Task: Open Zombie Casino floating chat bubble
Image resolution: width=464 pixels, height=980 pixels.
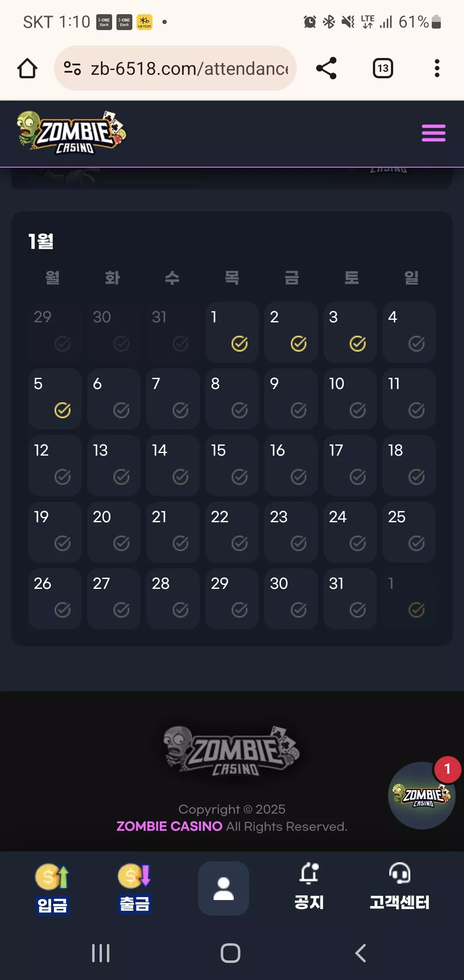Action: 421,795
